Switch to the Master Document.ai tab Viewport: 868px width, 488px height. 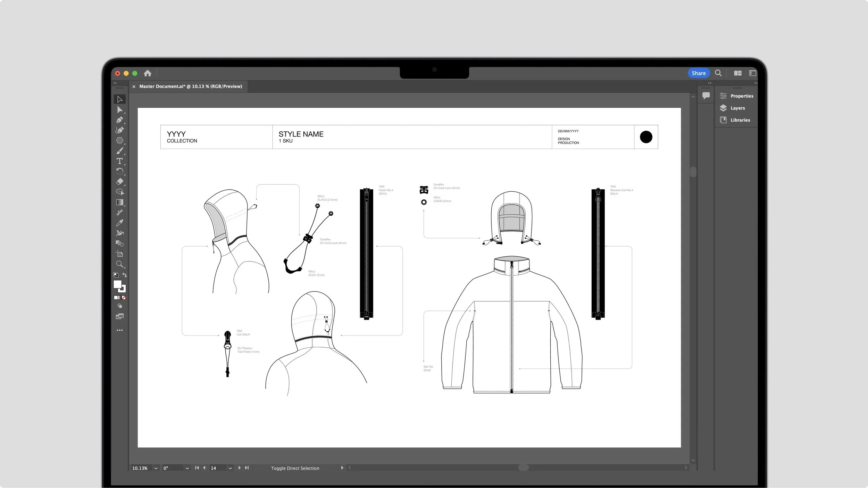click(190, 86)
